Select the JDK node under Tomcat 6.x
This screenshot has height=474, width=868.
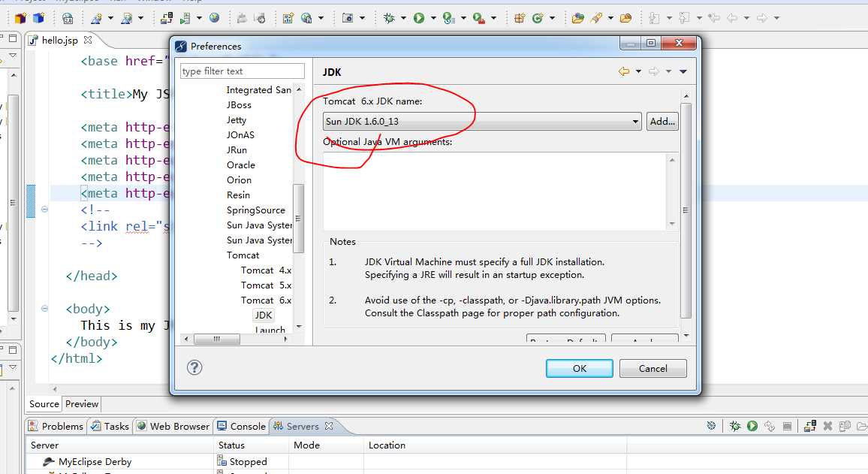[263, 315]
